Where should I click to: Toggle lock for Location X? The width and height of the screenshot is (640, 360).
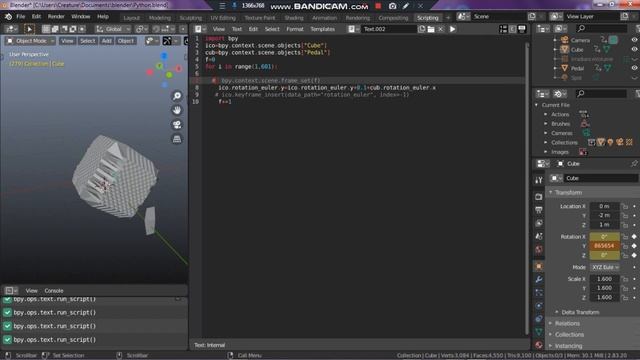click(625, 206)
